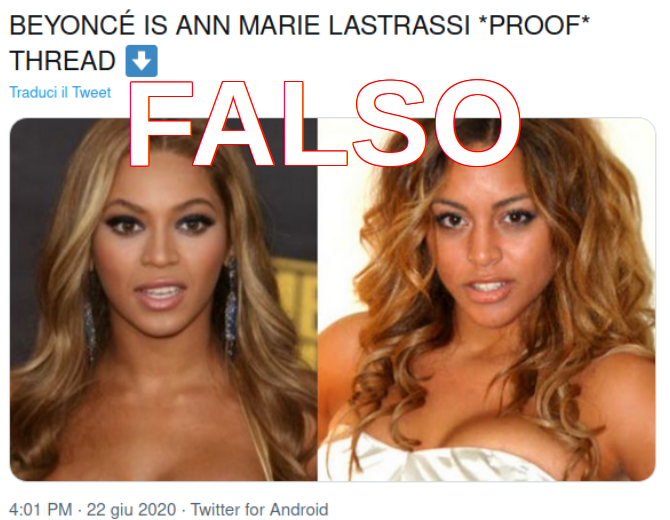The image size is (670, 520).
Task: Click the "*PROOF*" text in the tweet
Action: pos(535,25)
